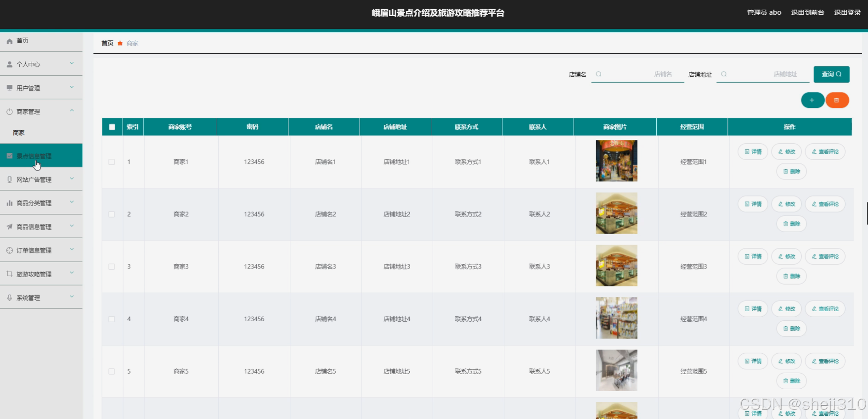Click 查看评论 for 商家1 row
This screenshot has width=868, height=419.
pyautogui.click(x=825, y=151)
